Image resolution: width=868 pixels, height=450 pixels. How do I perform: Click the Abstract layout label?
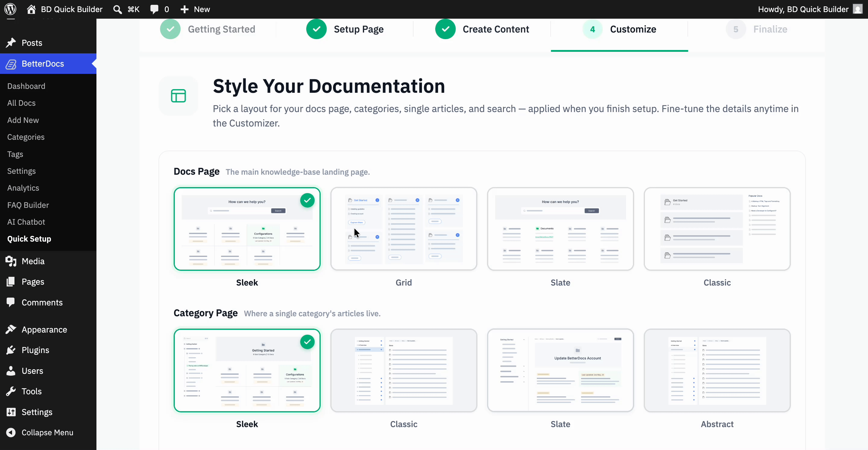(x=717, y=424)
